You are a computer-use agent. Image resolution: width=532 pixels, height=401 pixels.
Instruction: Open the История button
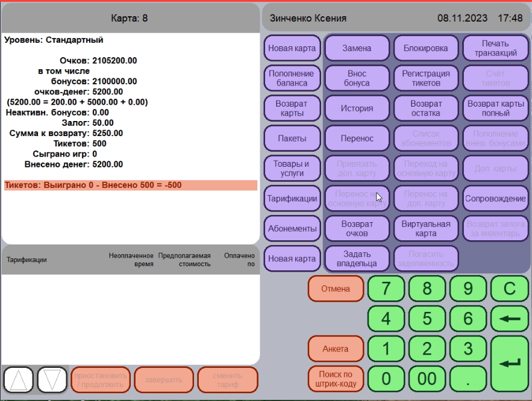[357, 108]
